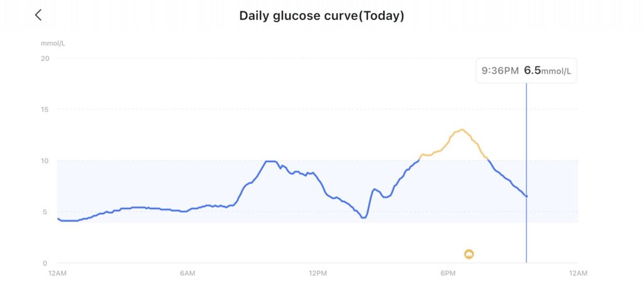Click the 20 value on the glucose axis
The height and width of the screenshot is (297, 644).
[45, 58]
